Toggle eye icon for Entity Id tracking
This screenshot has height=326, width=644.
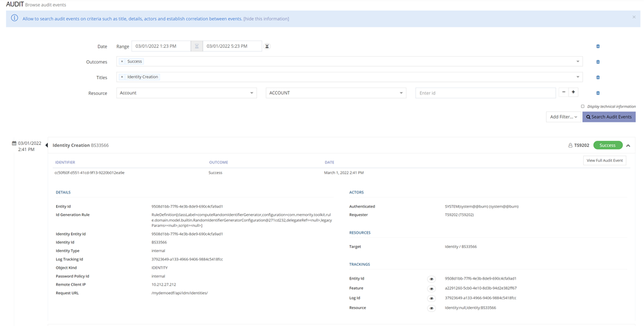(431, 279)
